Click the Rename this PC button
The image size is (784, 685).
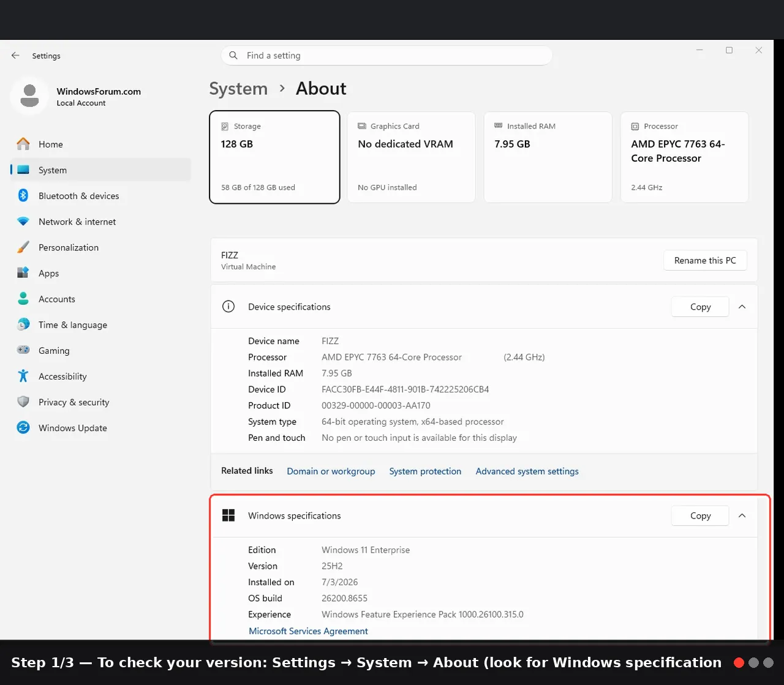click(705, 260)
